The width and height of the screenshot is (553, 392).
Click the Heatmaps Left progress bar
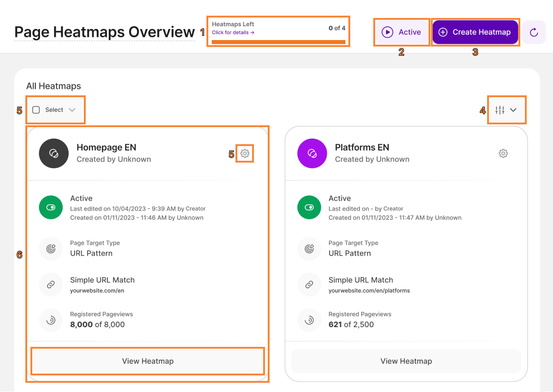pyautogui.click(x=278, y=42)
